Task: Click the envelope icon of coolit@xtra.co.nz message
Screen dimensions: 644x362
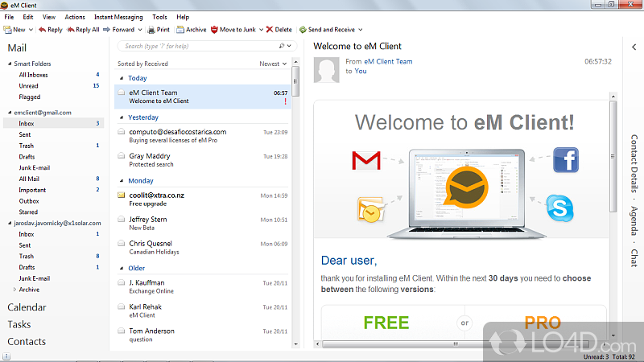Action: click(122, 195)
